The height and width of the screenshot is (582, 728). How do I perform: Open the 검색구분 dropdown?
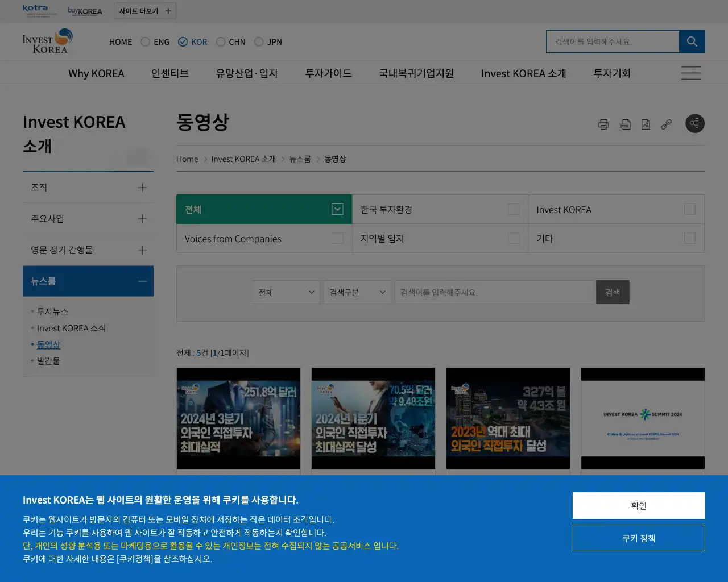tap(358, 292)
